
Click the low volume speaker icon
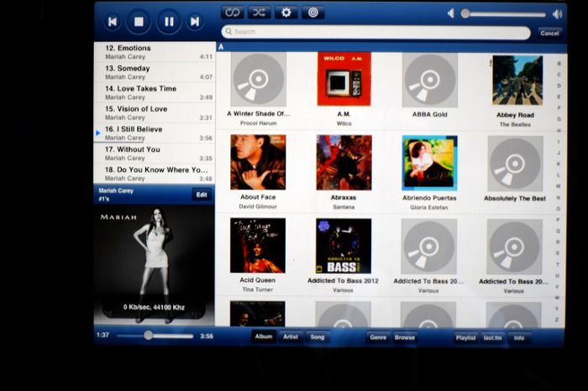coord(451,13)
